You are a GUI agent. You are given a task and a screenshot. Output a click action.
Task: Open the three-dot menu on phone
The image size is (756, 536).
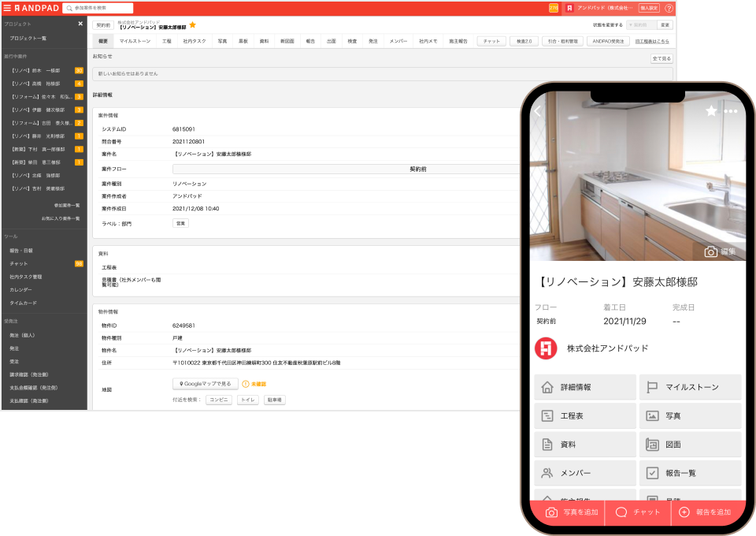731,111
